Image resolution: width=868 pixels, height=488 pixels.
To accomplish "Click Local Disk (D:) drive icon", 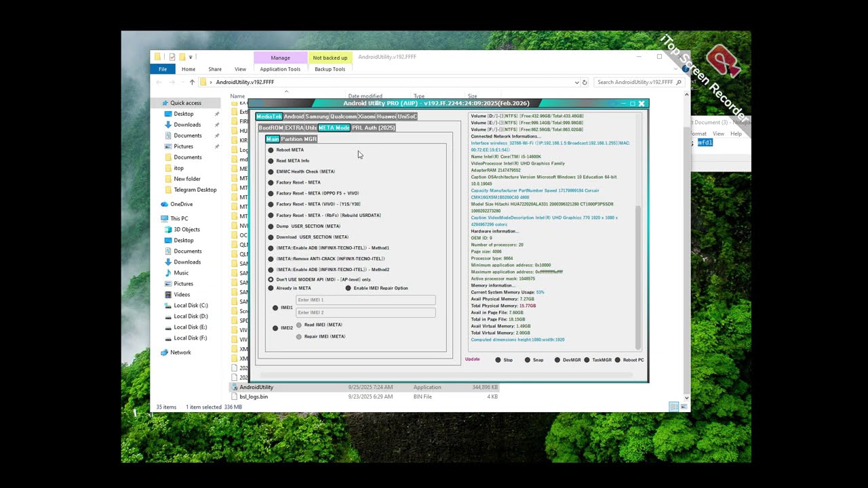I will (x=168, y=317).
